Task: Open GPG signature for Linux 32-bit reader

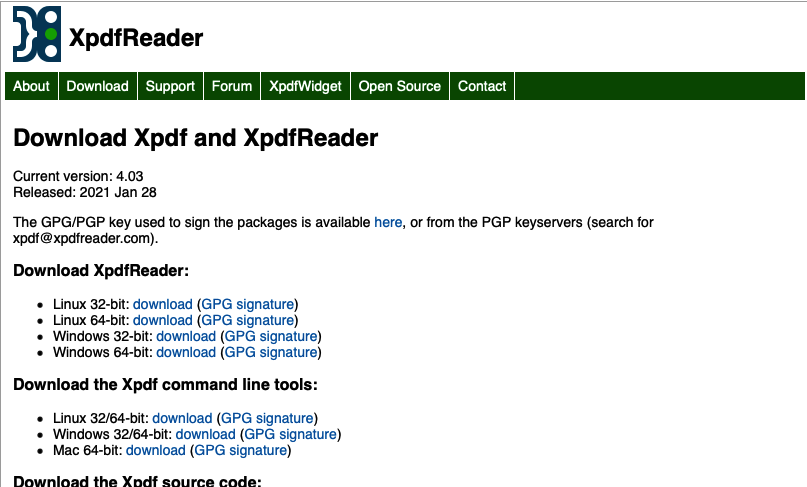Action: (248, 304)
